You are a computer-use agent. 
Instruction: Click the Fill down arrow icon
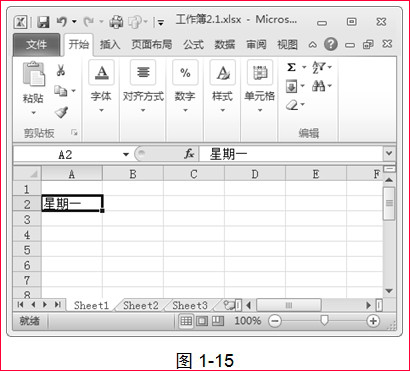pyautogui.click(x=291, y=87)
